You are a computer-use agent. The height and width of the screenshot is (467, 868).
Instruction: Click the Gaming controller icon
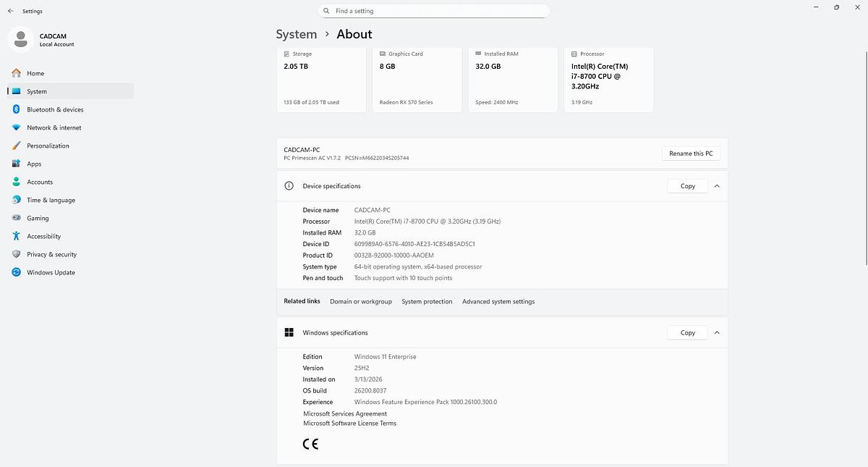(16, 218)
